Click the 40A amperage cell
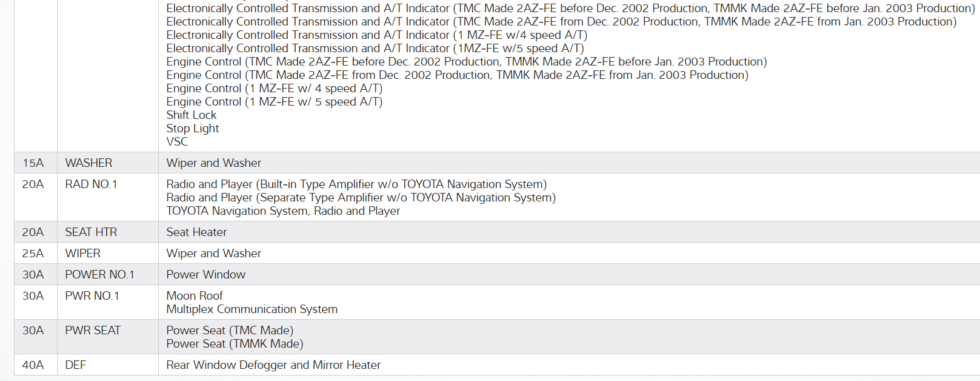The width and height of the screenshot is (980, 381). click(33, 365)
